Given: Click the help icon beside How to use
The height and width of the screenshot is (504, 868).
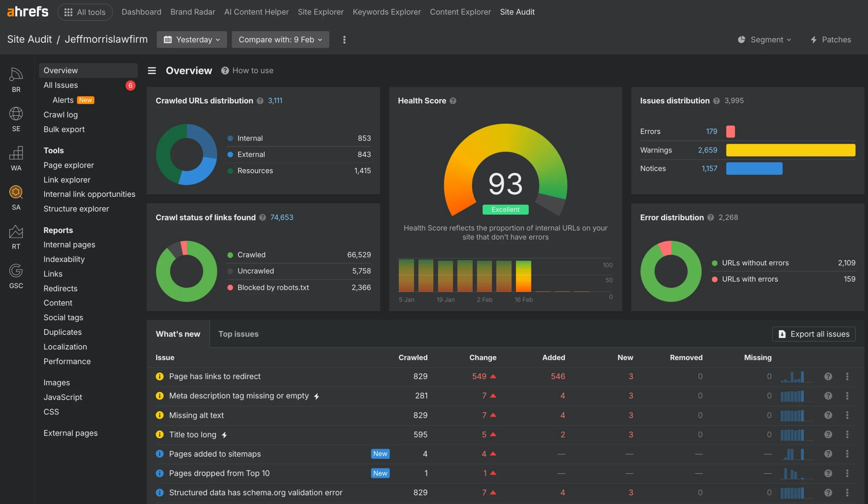Looking at the screenshot, I should point(225,70).
